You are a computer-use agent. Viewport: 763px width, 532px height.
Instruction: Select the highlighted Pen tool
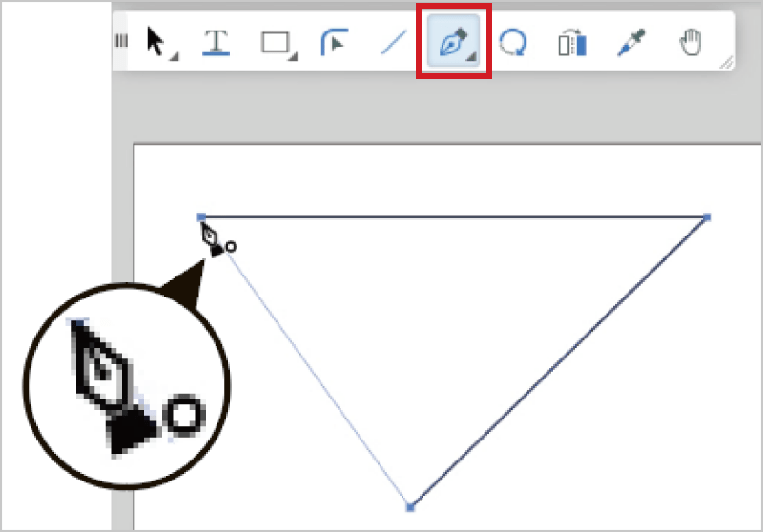coord(454,40)
